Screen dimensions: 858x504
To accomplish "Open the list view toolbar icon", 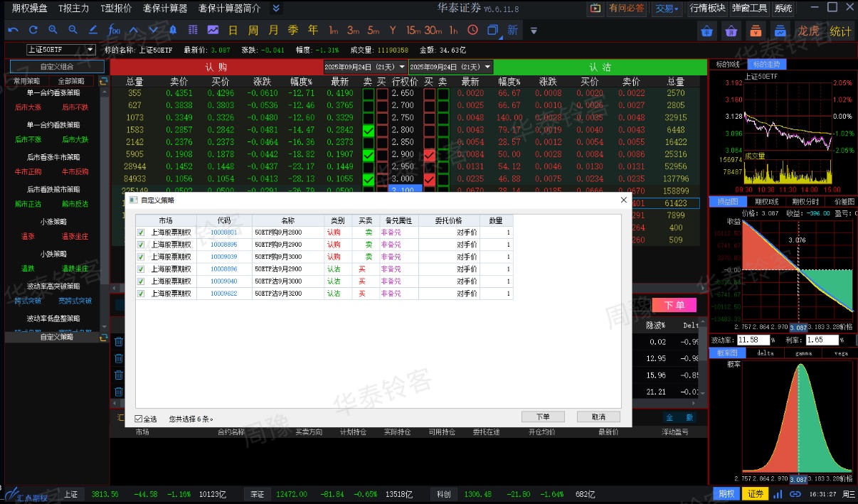I will point(193,31).
